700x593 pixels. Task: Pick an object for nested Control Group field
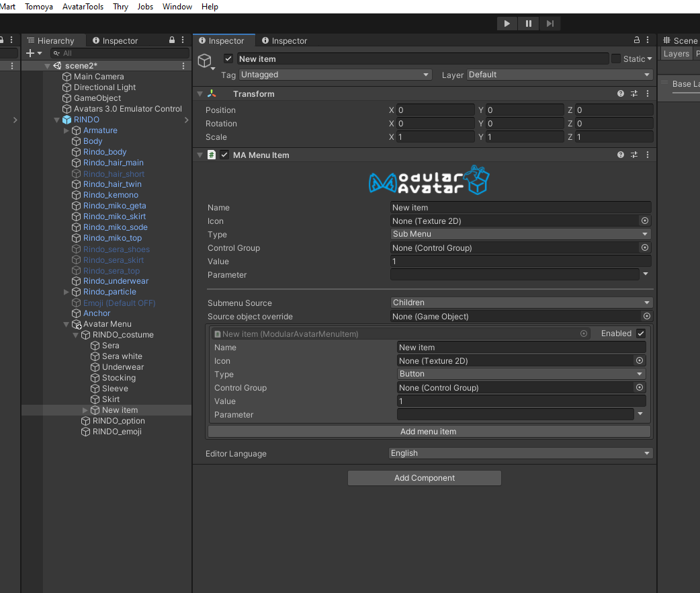[x=640, y=387]
